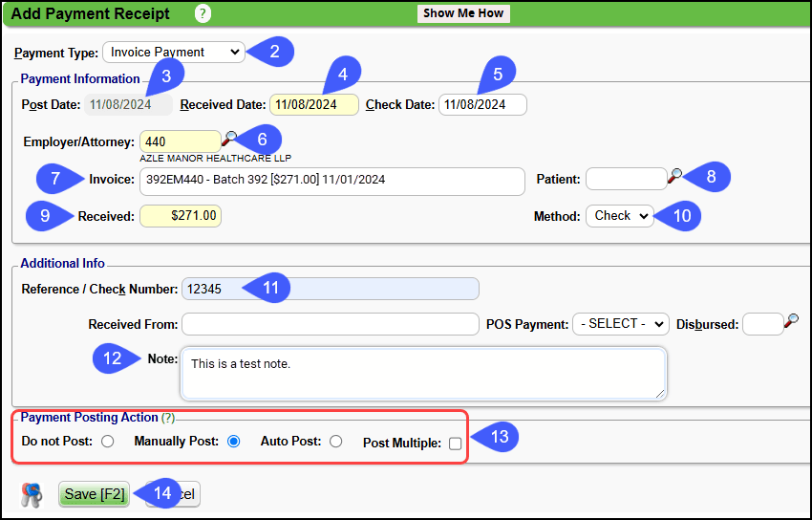Image resolution: width=812 pixels, height=520 pixels.
Task: Open the POS Payment select dropdown
Action: [620, 324]
